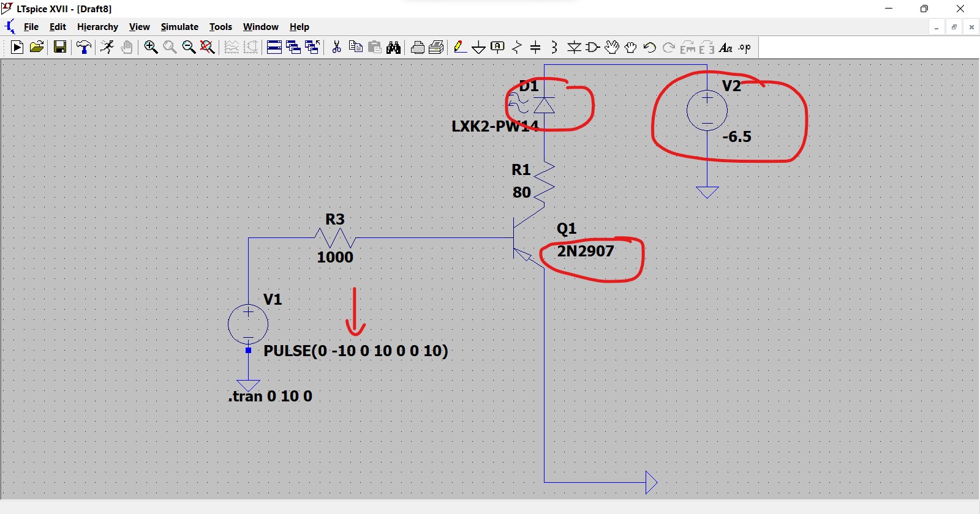Zoom out with magnifier minus icon
980x514 pixels.
click(x=189, y=47)
